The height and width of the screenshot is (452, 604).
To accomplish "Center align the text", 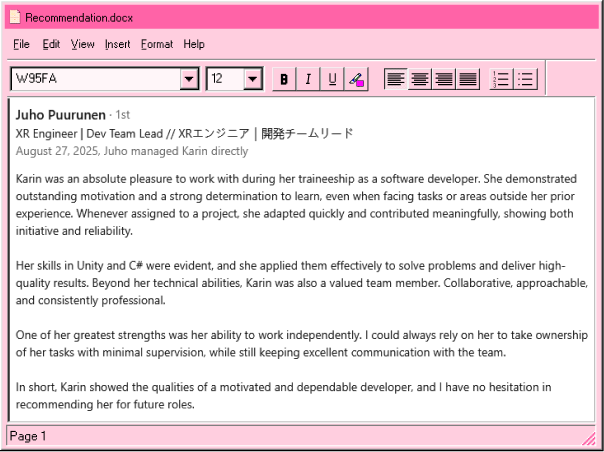I will 419,79.
